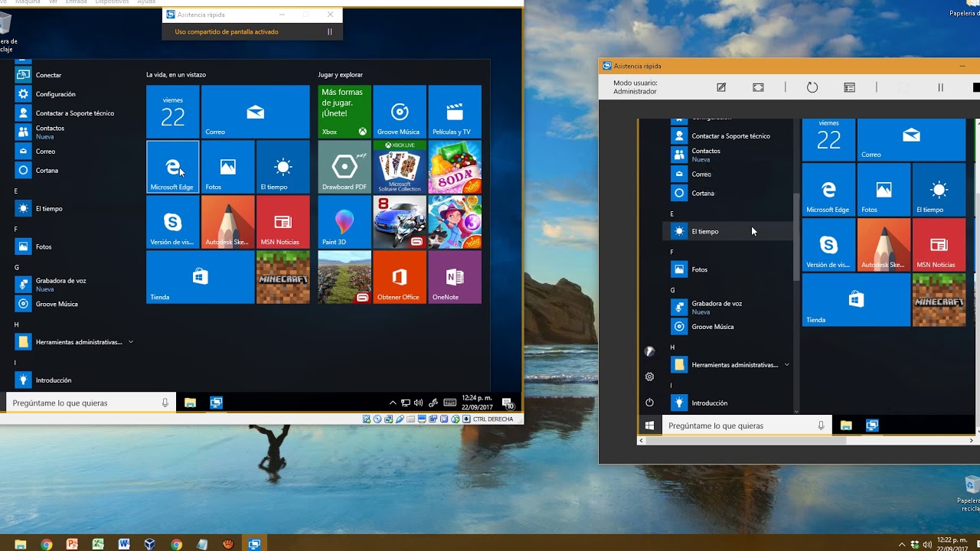This screenshot has height=551, width=980.
Task: Open PowerPoint from host taskbar
Action: [x=72, y=544]
